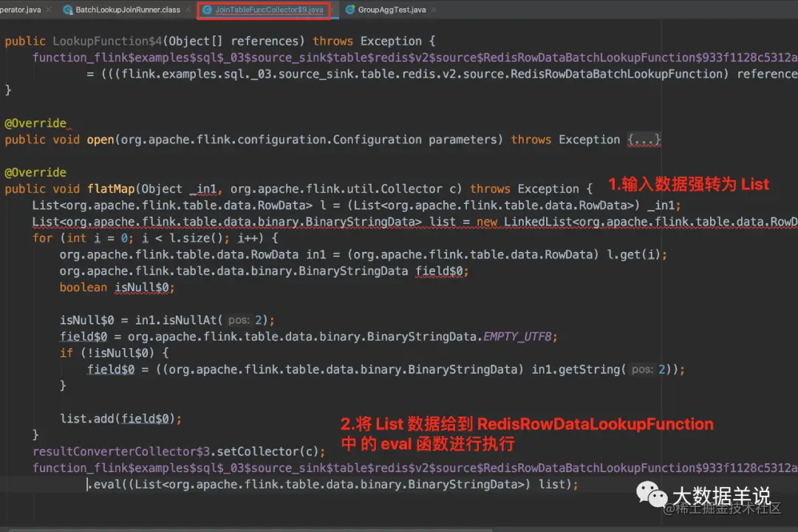The height and width of the screenshot is (532, 798).
Task: Click the 'open' method name
Action: [100, 140]
